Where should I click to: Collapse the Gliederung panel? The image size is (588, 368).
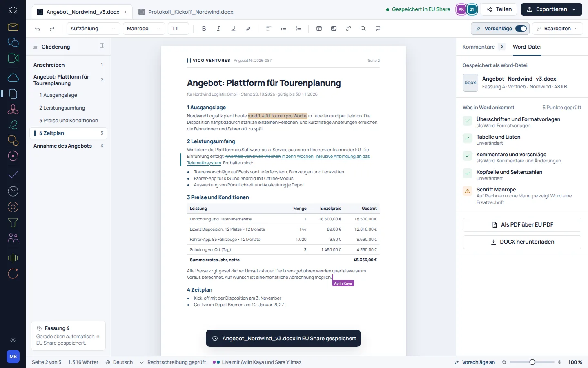pyautogui.click(x=102, y=46)
